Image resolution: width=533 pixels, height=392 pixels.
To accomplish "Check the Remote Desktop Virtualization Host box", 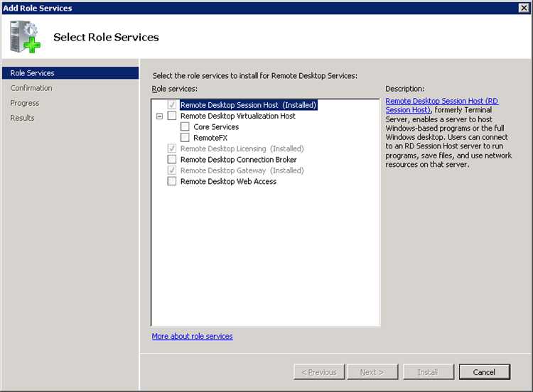I will tap(172, 116).
